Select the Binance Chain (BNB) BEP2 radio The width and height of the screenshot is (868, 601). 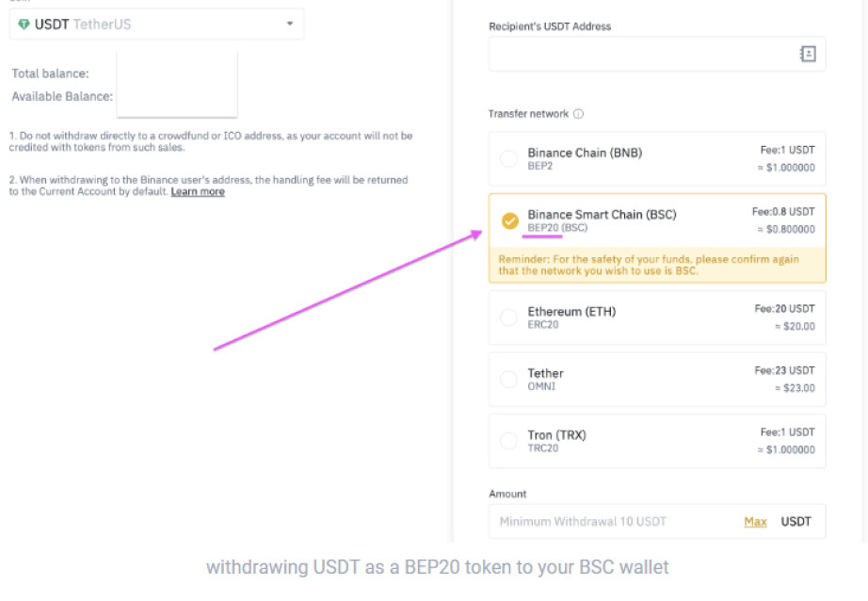[x=508, y=159]
